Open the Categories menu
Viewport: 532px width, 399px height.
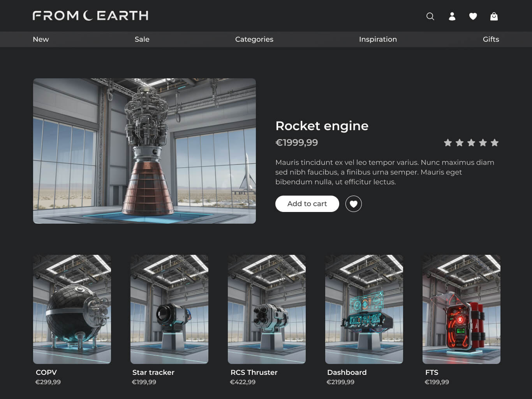click(x=254, y=39)
